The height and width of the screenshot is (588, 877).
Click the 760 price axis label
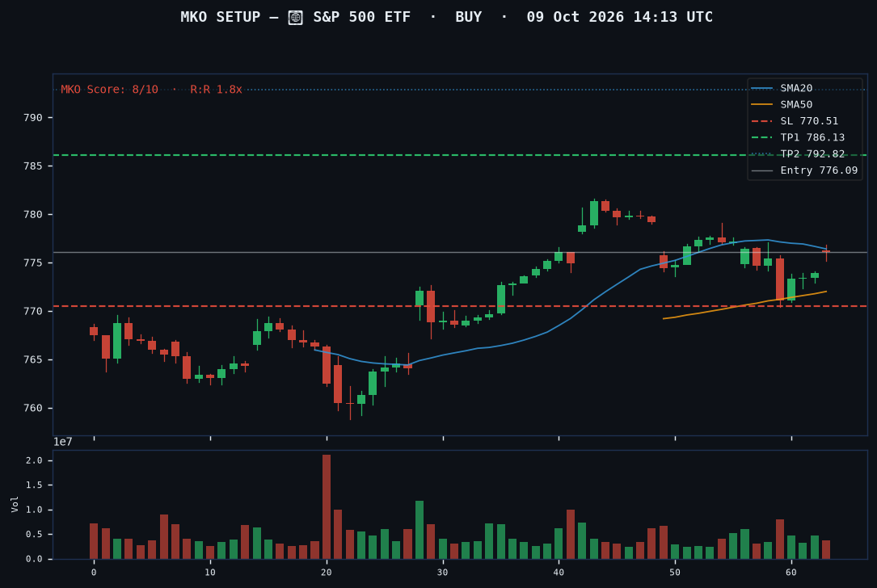coord(32,408)
